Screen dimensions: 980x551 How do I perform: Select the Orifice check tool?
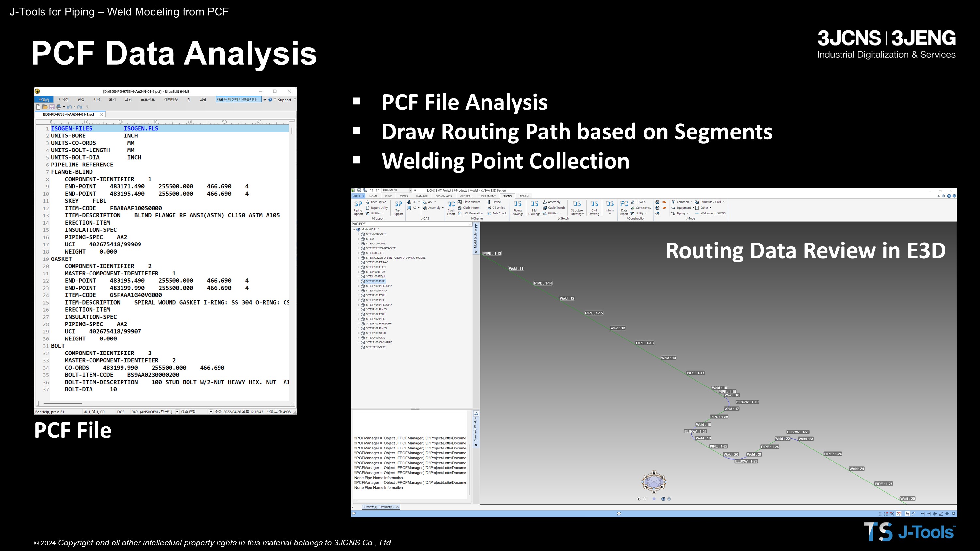click(x=494, y=202)
